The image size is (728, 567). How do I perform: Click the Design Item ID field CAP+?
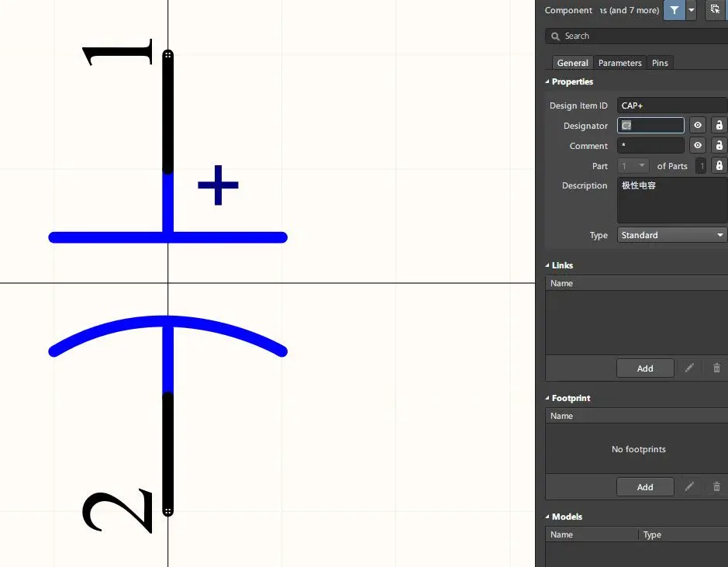pyautogui.click(x=671, y=105)
